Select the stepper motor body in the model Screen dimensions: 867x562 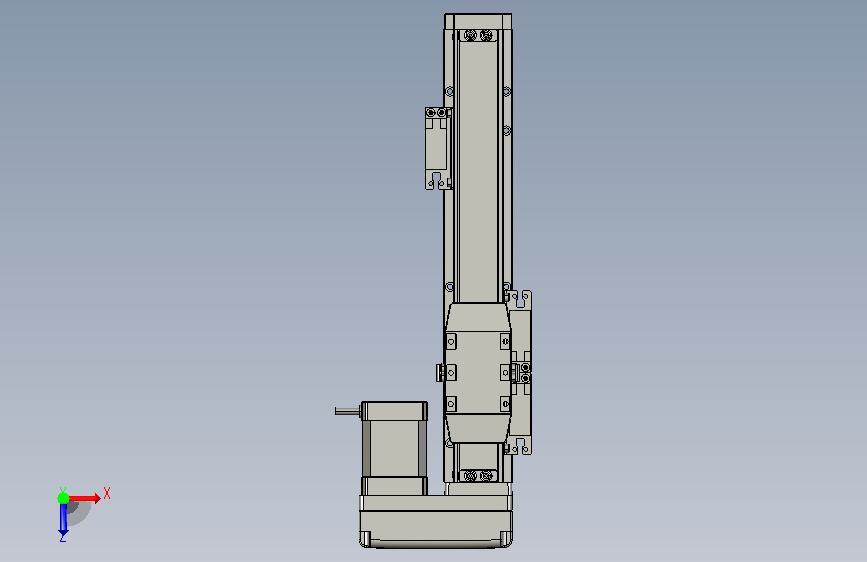tap(394, 449)
